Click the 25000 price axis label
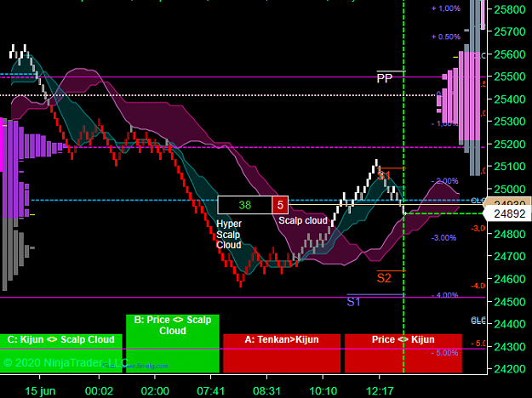The height and width of the screenshot is (398, 532). pyautogui.click(x=510, y=189)
